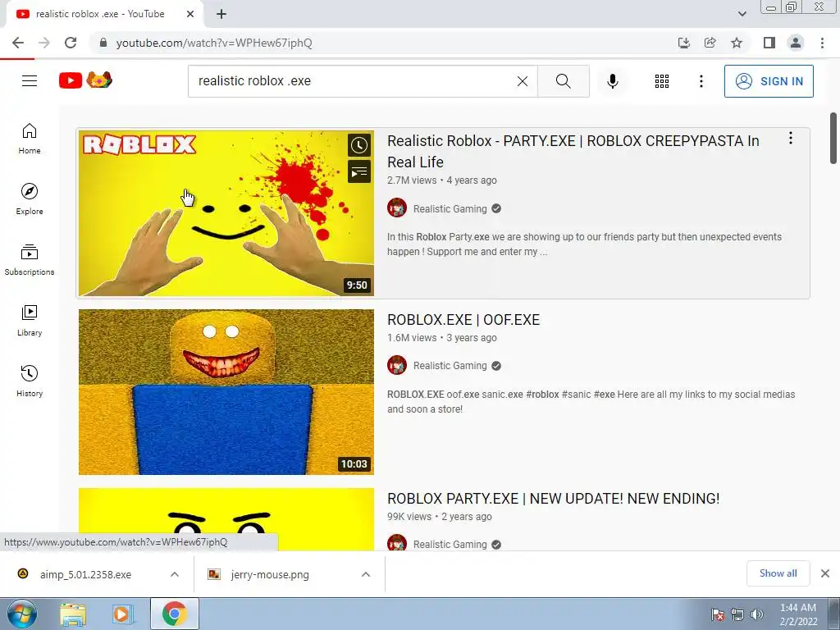Click the magnifier search button

tap(563, 81)
